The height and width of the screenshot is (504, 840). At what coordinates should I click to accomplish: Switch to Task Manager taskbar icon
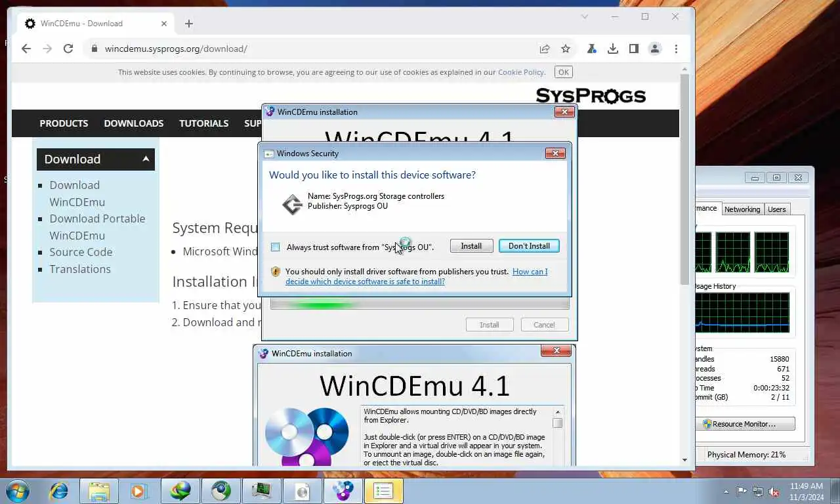[x=262, y=491]
